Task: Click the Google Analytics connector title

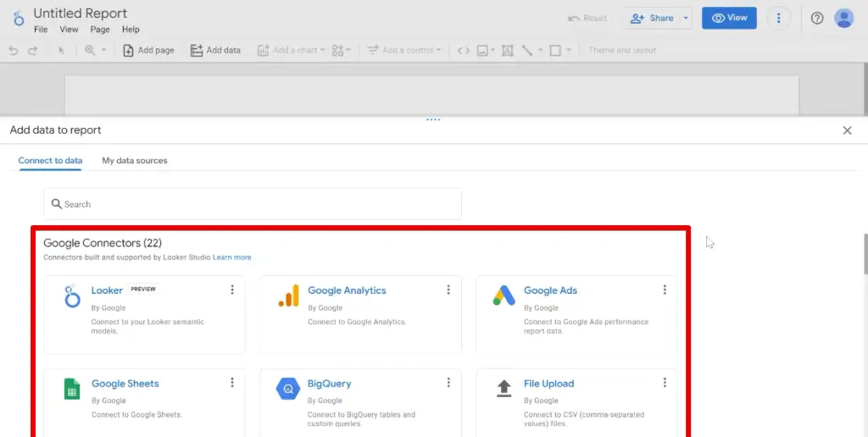Action: (347, 290)
